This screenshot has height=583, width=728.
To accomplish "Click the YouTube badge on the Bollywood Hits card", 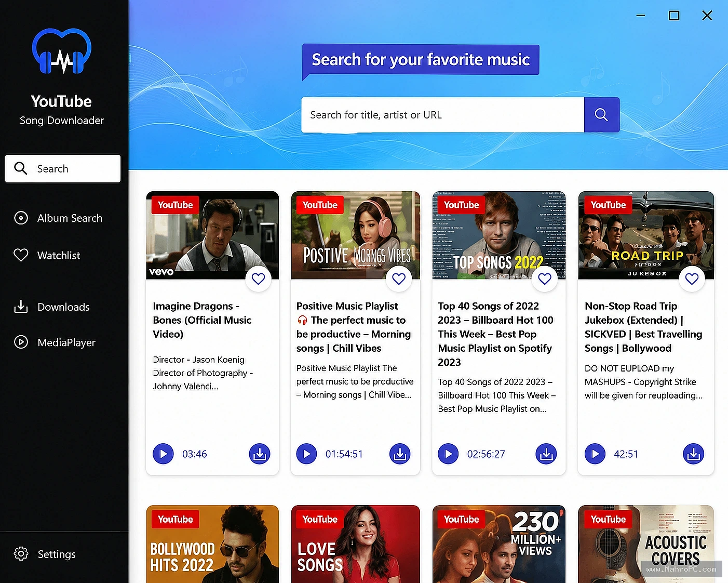I will click(175, 519).
